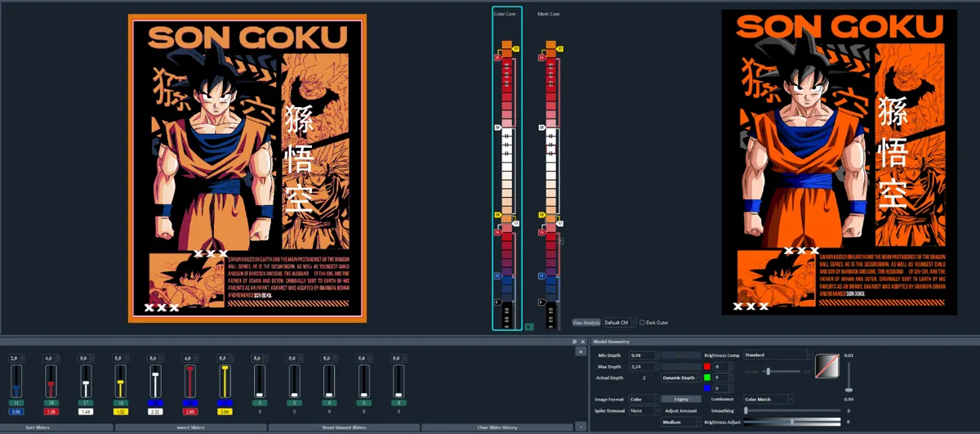This screenshot has height=434, width=980.
Task: Click the Legacy button in Model Geometry
Action: pos(681,399)
